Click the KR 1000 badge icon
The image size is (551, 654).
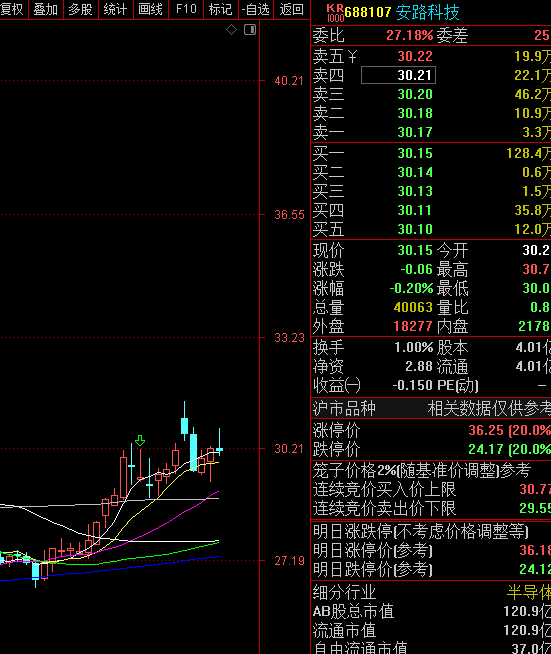(x=335, y=13)
